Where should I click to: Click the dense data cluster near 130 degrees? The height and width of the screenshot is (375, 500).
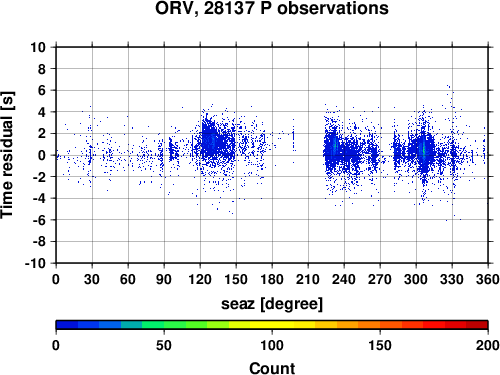pyautogui.click(x=213, y=142)
